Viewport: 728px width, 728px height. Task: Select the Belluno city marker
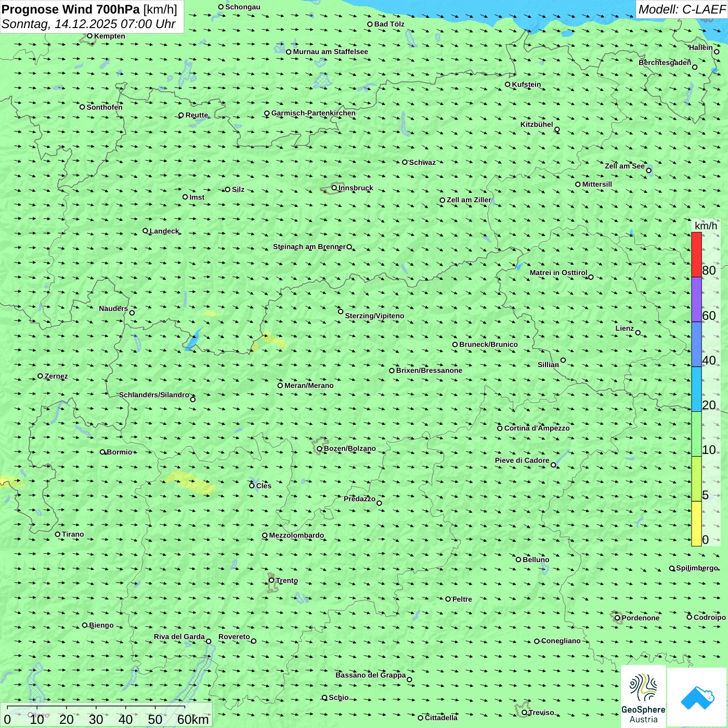coord(518,560)
